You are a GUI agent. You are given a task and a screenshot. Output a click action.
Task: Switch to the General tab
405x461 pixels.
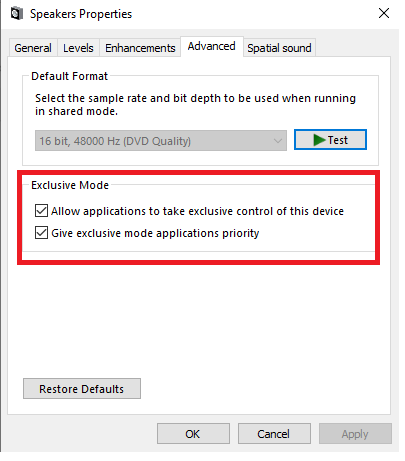tap(33, 48)
